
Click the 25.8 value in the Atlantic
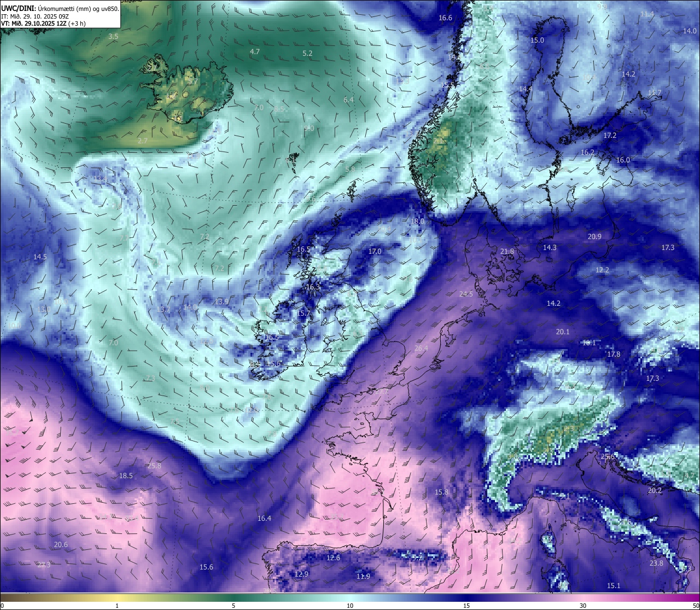(154, 466)
